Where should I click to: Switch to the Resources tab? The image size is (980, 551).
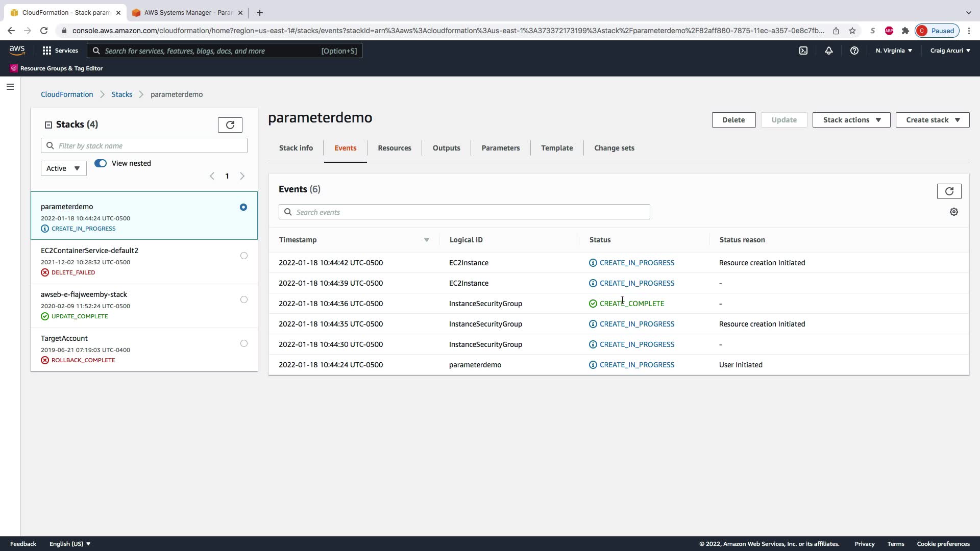click(x=394, y=148)
